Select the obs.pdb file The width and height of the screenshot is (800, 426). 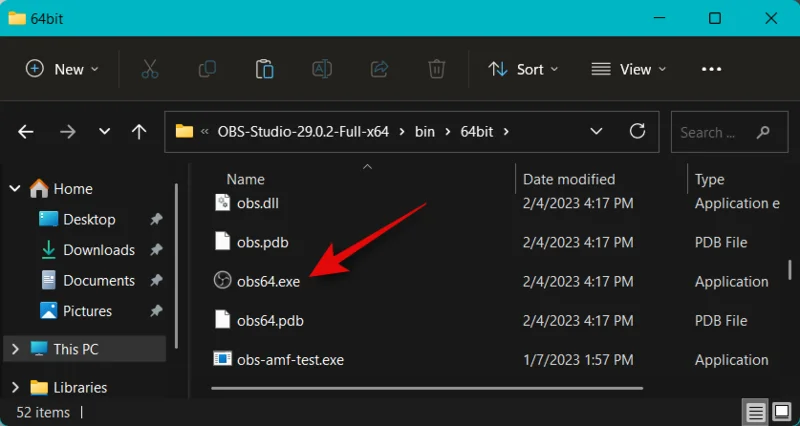click(263, 242)
